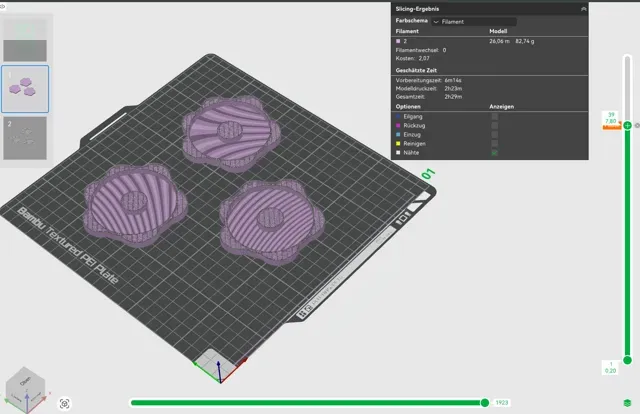Viewport: 640px width, 414px height.
Task: Uncheck the Nähte display checkbox
Action: point(495,153)
